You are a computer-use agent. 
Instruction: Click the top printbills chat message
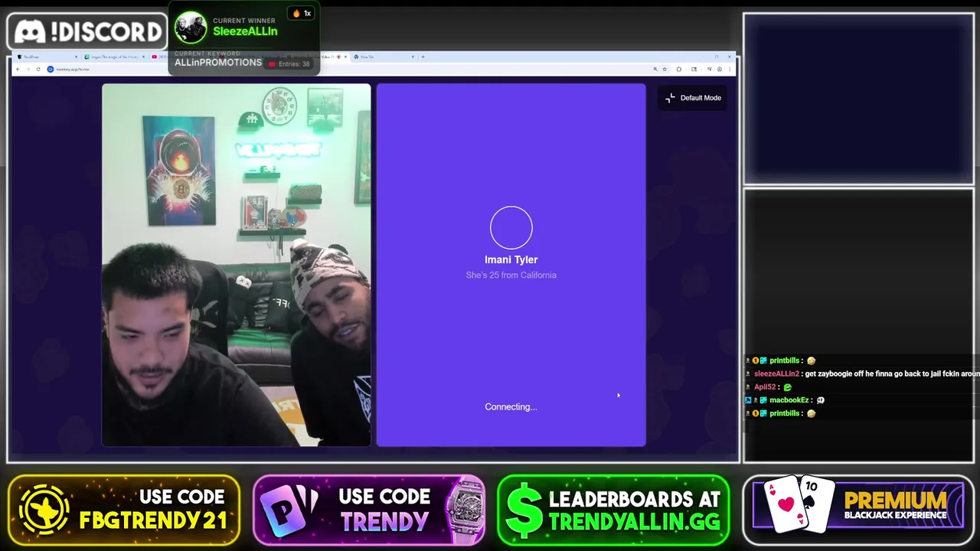point(781,360)
